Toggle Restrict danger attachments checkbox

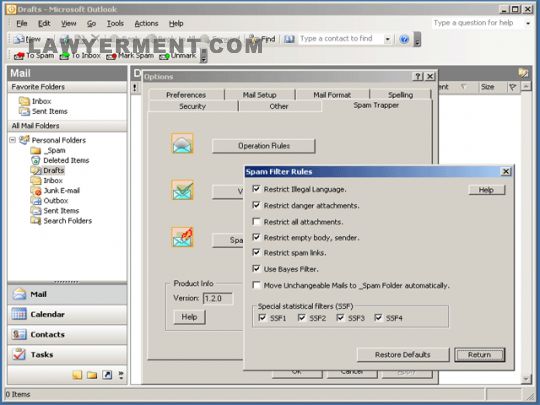pyautogui.click(x=256, y=205)
